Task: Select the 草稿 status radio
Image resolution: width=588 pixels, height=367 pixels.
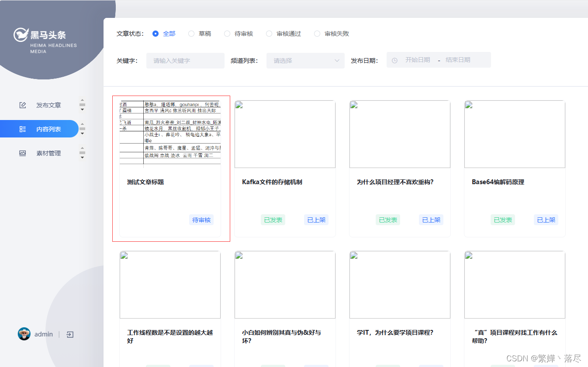Action: point(200,34)
